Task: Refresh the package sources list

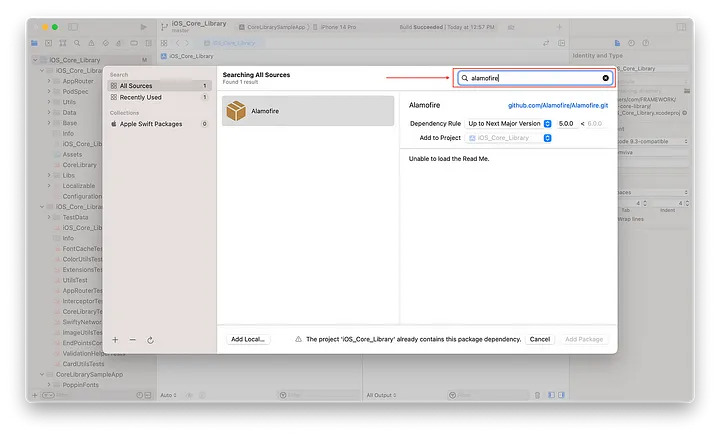Action: [150, 340]
